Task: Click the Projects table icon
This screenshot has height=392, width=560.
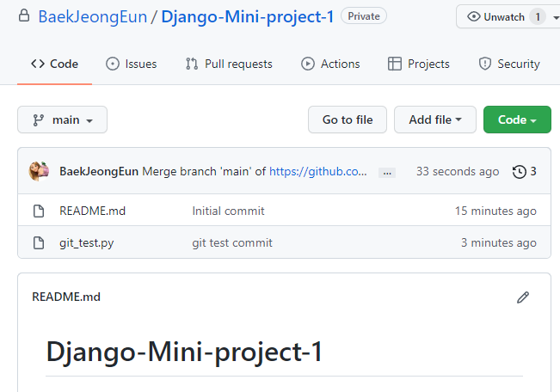Action: click(395, 64)
